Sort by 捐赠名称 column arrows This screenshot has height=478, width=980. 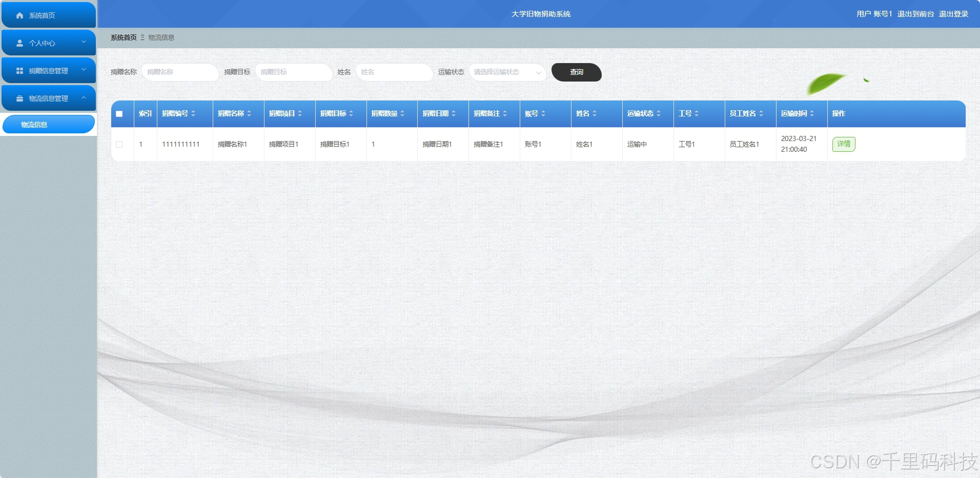coord(249,113)
